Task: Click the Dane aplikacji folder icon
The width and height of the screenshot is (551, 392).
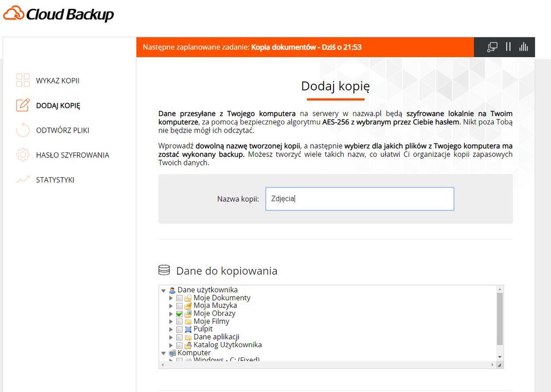Action: point(188,337)
